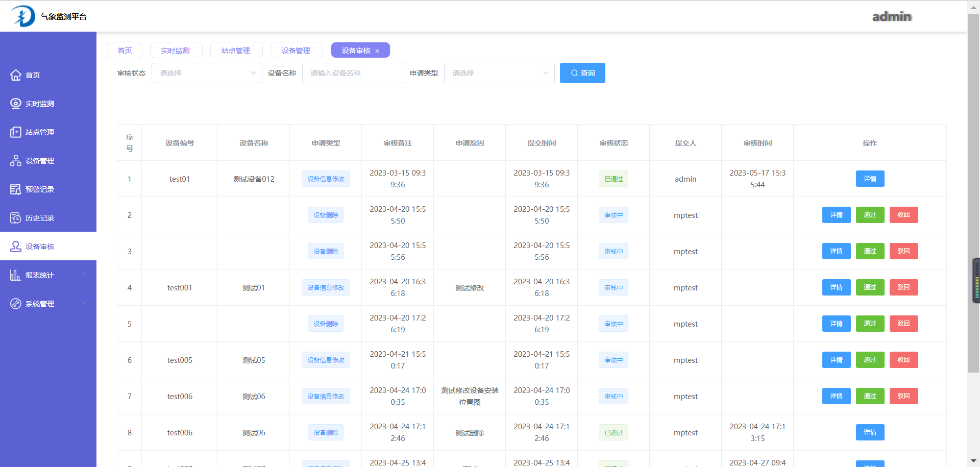Click the 设备信息修改 tag in row 7
The height and width of the screenshot is (467, 980).
326,396
